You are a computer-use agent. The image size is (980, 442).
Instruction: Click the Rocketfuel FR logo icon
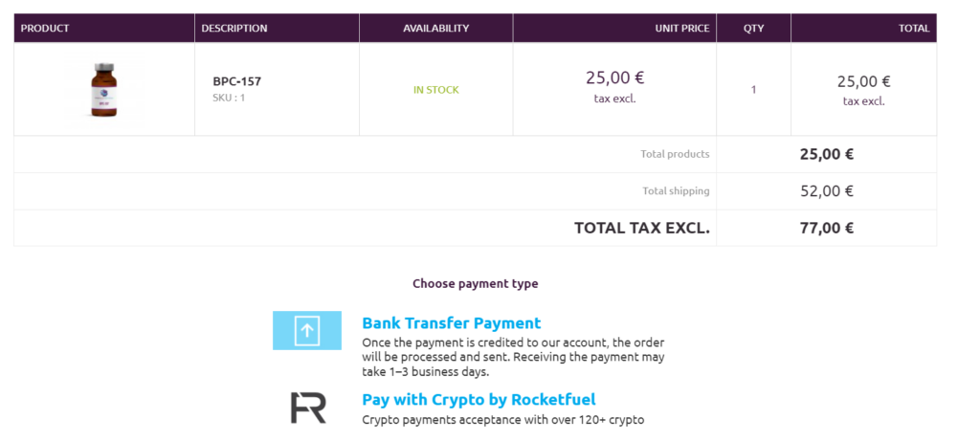308,408
